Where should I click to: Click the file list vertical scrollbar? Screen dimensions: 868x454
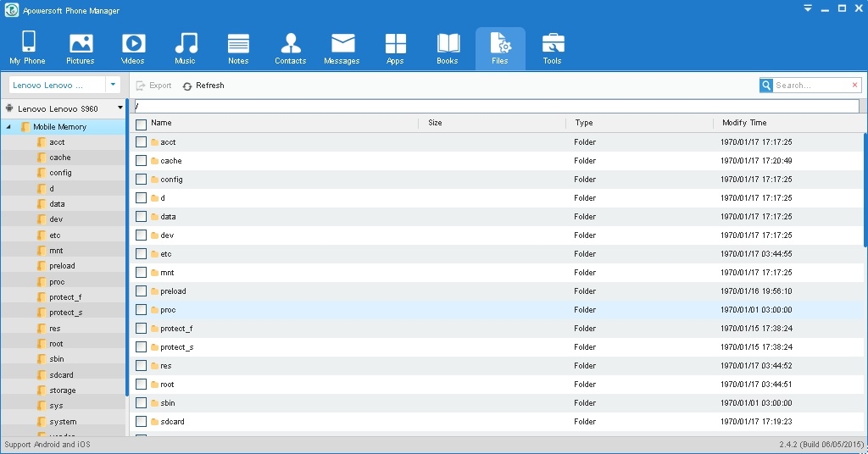[865, 191]
